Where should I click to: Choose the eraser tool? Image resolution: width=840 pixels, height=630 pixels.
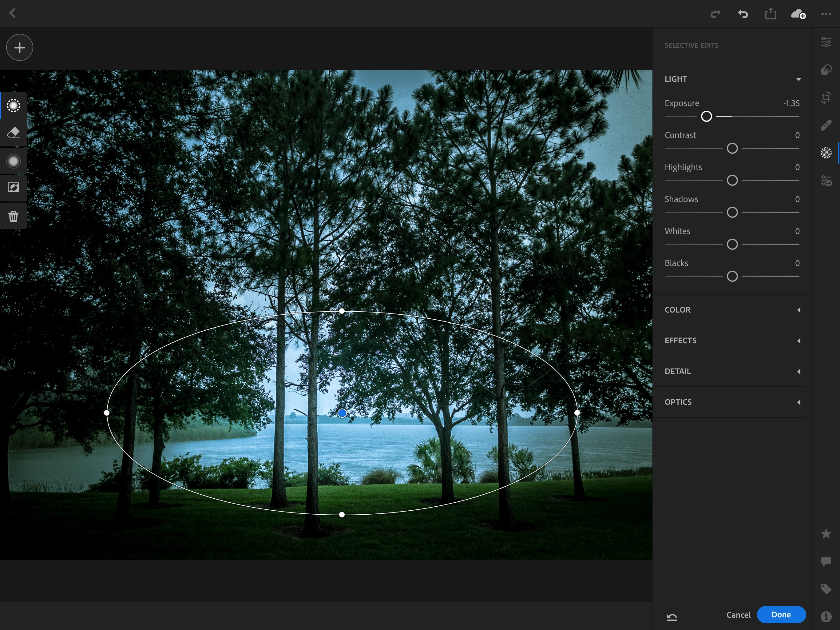[x=13, y=133]
